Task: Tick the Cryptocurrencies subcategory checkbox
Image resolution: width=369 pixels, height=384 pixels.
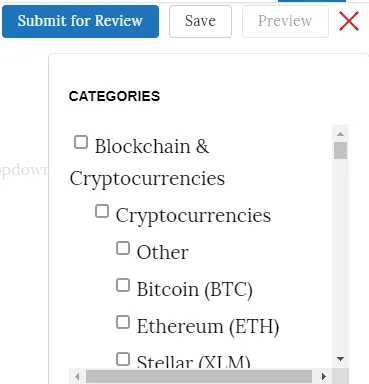Action: (102, 211)
